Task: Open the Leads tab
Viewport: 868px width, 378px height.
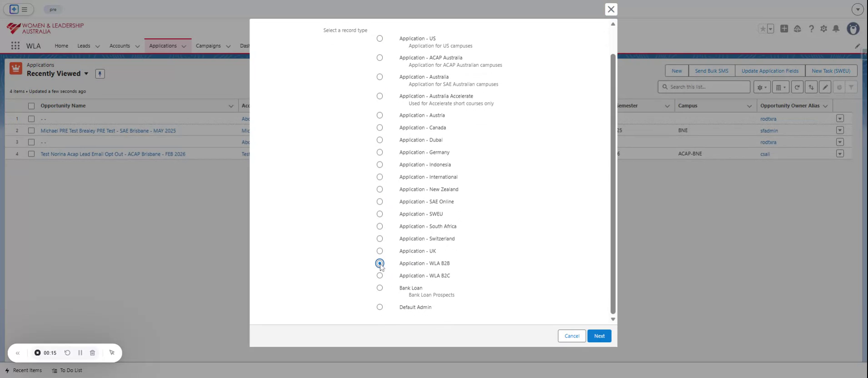Action: tap(84, 46)
